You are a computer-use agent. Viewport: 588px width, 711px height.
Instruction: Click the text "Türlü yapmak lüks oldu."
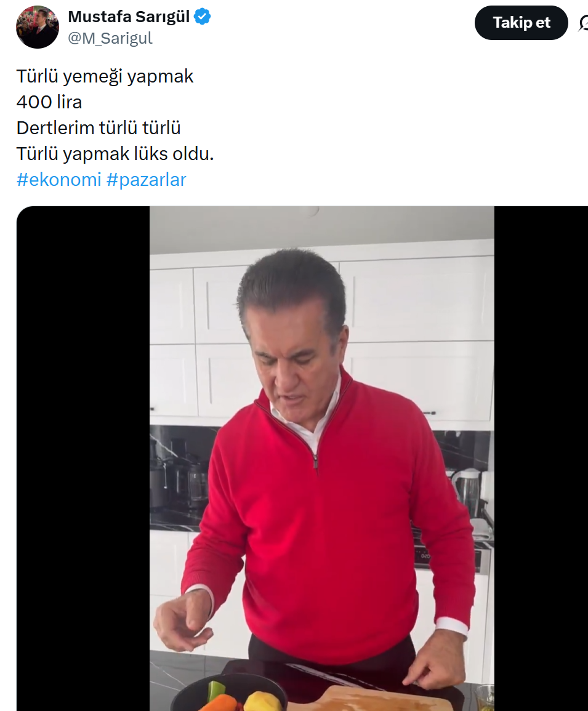115,154
